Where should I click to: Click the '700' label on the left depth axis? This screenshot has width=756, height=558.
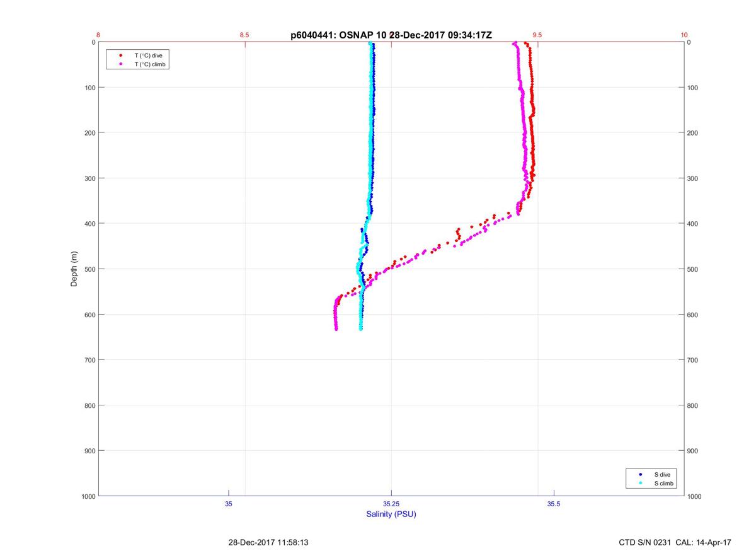coord(89,360)
